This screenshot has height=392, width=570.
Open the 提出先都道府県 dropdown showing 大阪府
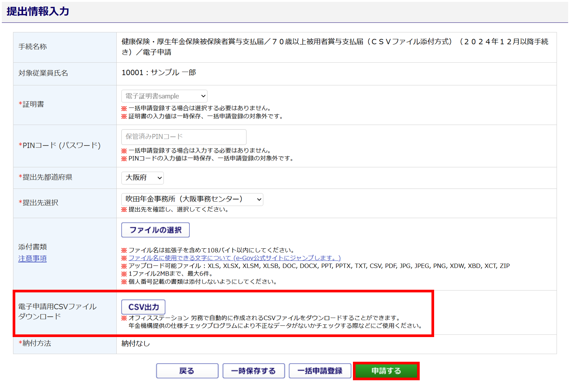tap(142, 178)
